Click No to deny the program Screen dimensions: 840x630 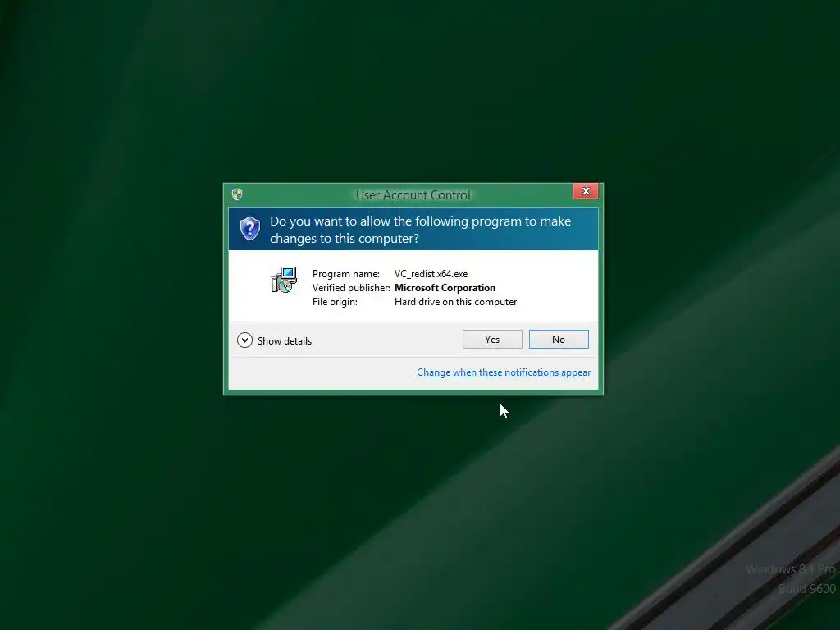point(558,339)
